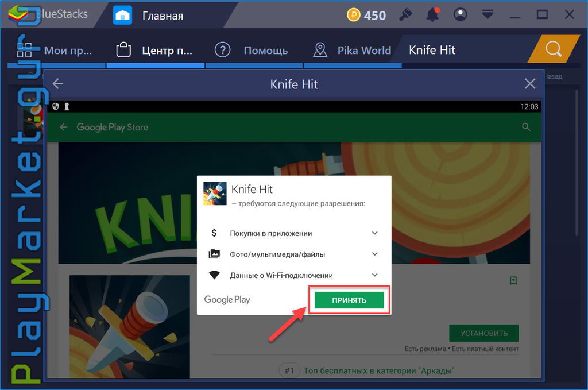Switch to the Главная home tab
Viewport: 588px width, 390px height.
tap(163, 16)
